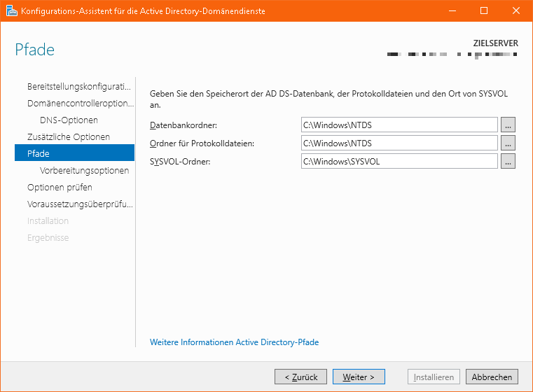Focus the Ordner für Protokolldateien field
The image size is (533, 392).
[399, 143]
